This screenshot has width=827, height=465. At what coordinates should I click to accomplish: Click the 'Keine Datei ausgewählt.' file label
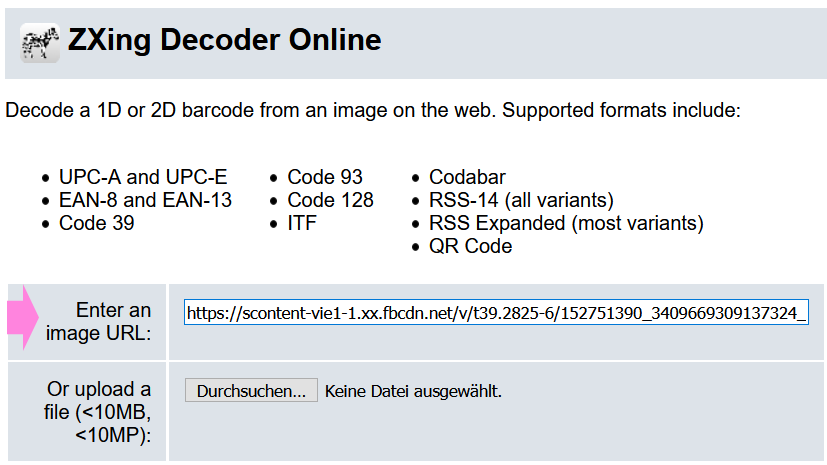pyautogui.click(x=413, y=391)
